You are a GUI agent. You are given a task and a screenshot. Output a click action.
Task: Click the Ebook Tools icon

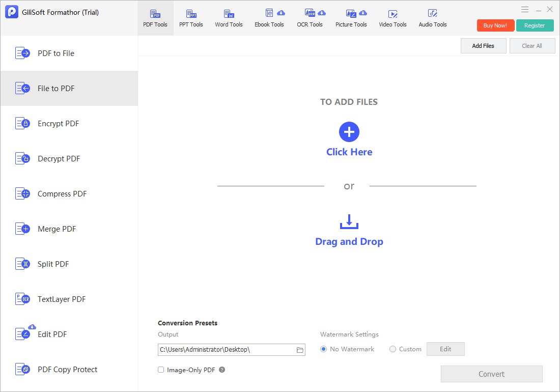[x=269, y=13]
